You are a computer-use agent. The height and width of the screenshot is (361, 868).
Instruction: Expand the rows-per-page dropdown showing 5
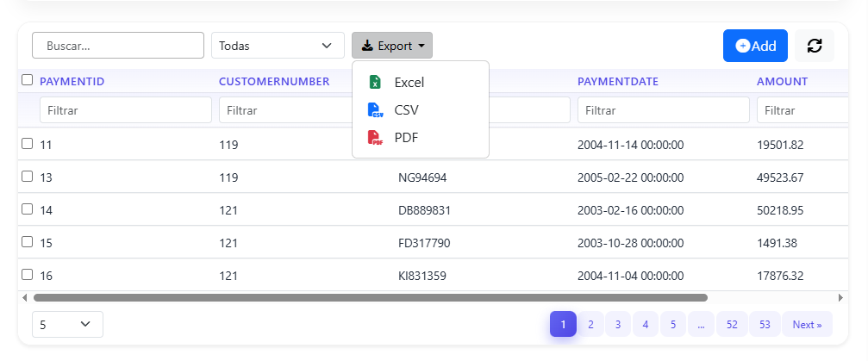click(x=67, y=324)
